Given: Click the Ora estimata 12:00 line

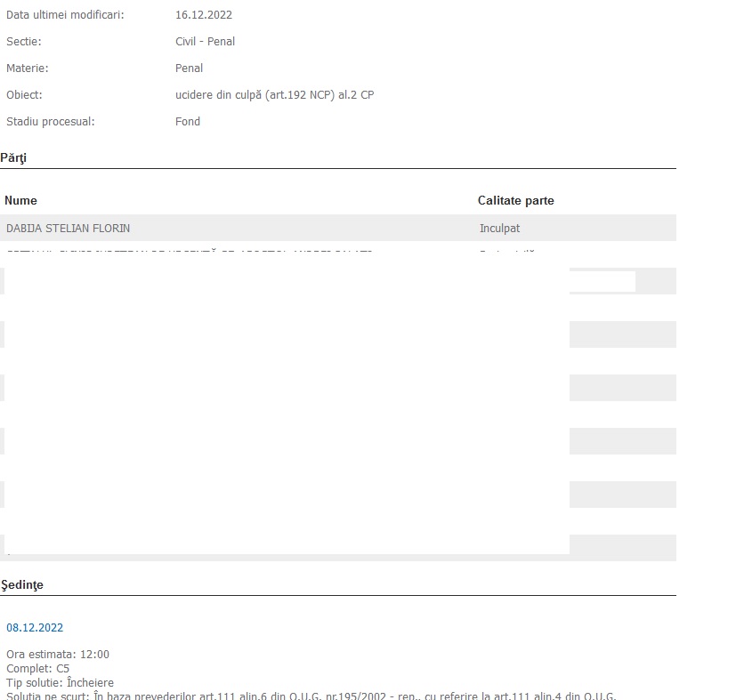Looking at the screenshot, I should [x=58, y=655].
